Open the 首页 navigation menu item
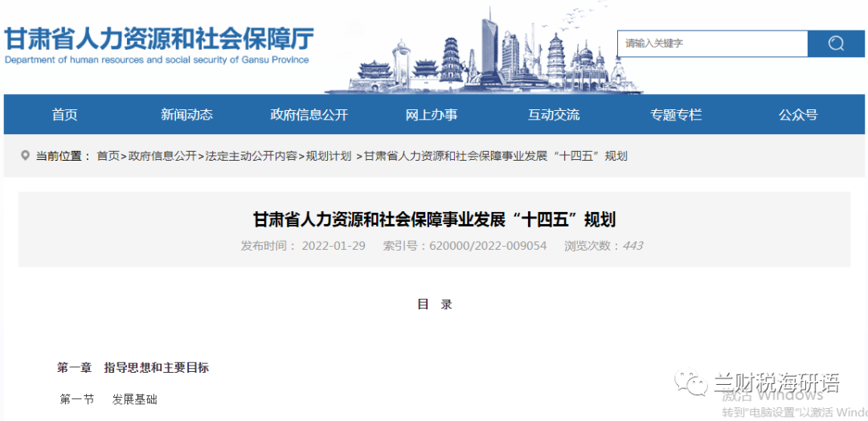 65,115
